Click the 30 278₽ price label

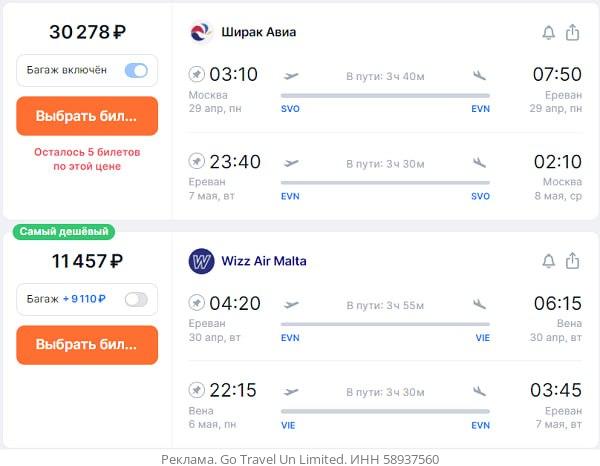(x=87, y=32)
